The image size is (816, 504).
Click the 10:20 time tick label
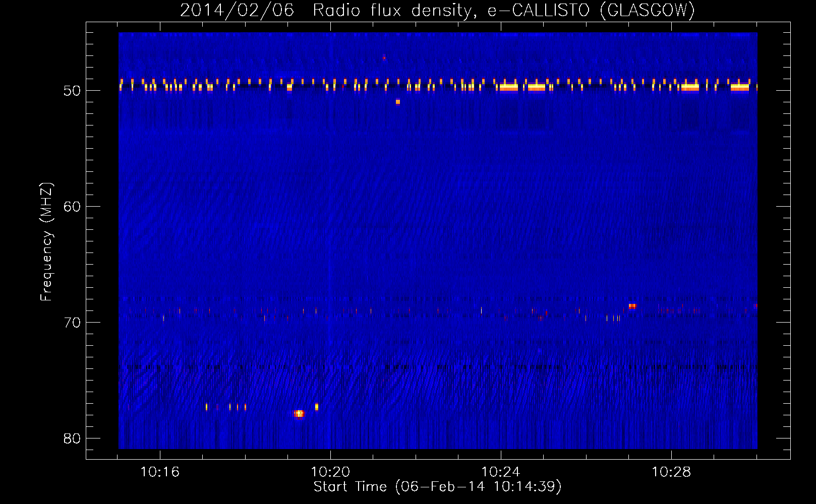[330, 472]
